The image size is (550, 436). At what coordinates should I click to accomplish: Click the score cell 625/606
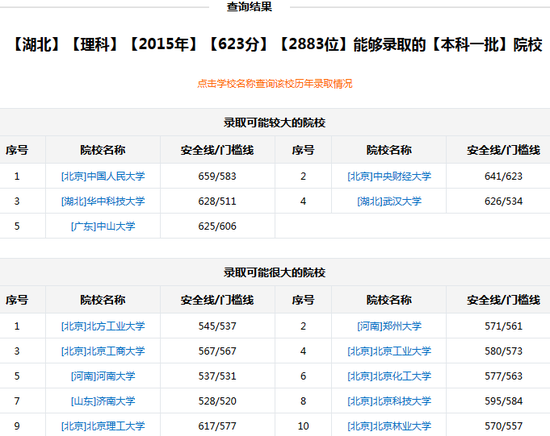pyautogui.click(x=217, y=226)
